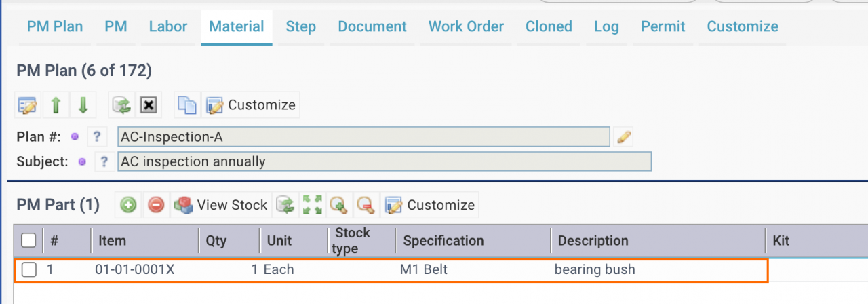Add a new PM Part with green plus
The height and width of the screenshot is (304, 868).
[x=129, y=205]
